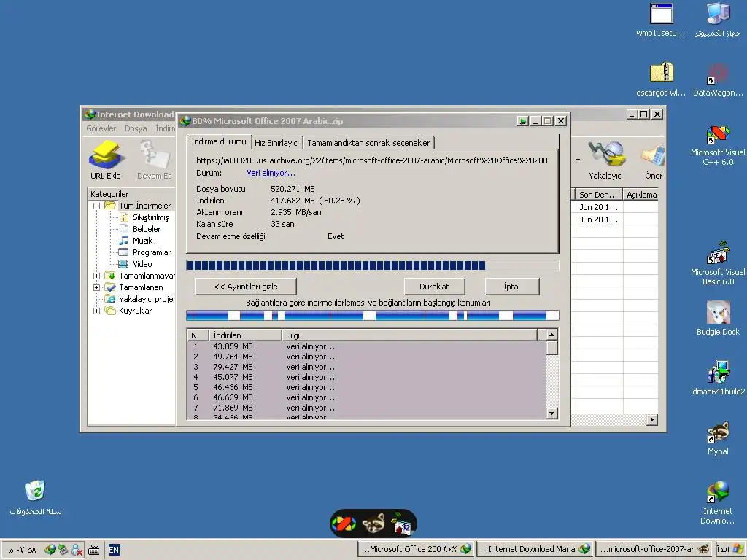This screenshot has height=560, width=747.
Task: Open the recycle bin desktop icon
Action: point(35,497)
